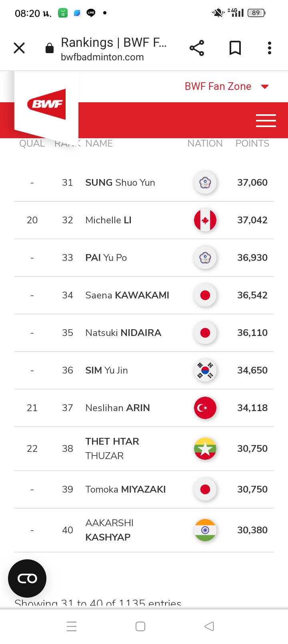
Task: Tap the share icon in browser bar
Action: pos(197,48)
